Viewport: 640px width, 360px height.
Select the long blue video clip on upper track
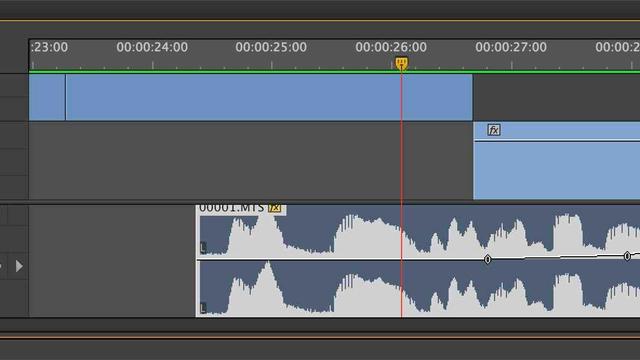tap(269, 97)
